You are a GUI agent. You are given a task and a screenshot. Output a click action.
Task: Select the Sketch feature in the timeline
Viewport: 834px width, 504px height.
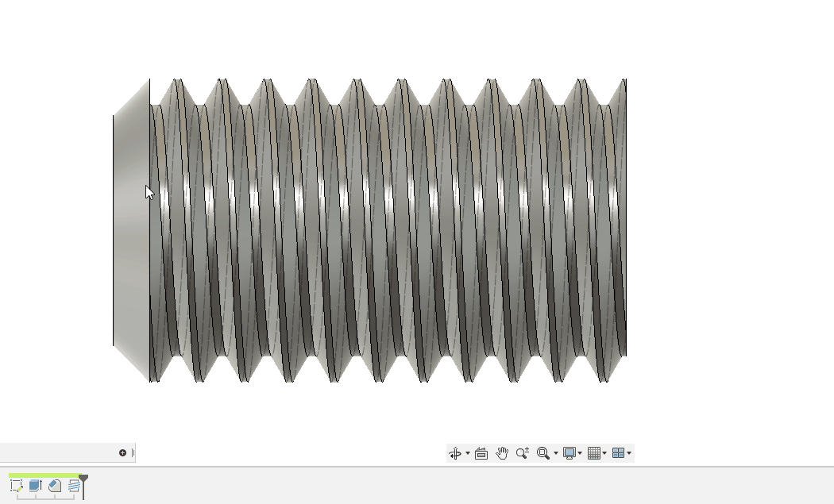(16, 486)
